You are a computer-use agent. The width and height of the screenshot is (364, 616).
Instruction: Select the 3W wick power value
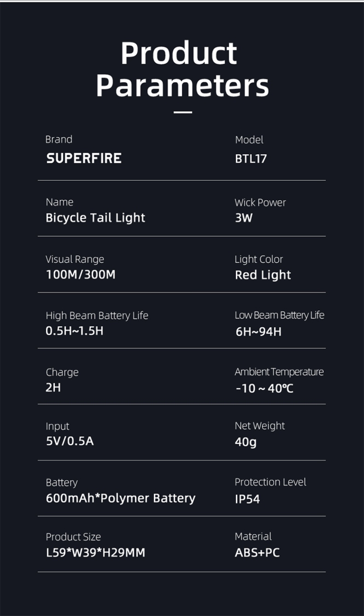point(244,218)
